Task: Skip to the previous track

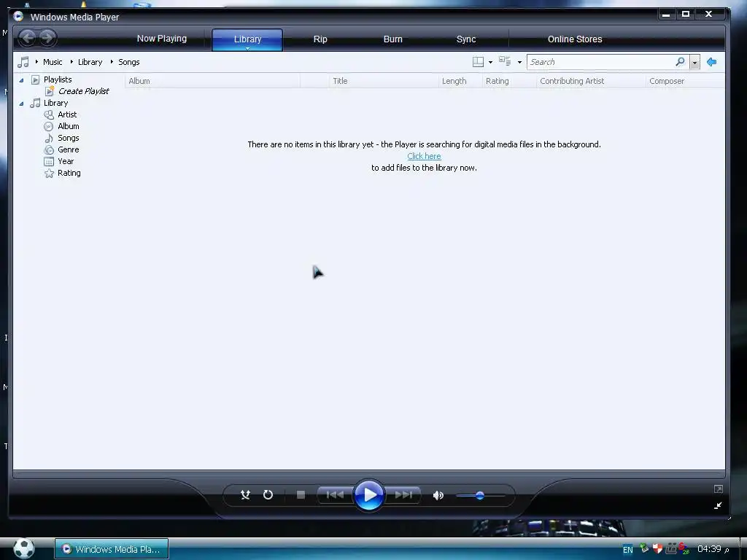Action: [x=335, y=495]
